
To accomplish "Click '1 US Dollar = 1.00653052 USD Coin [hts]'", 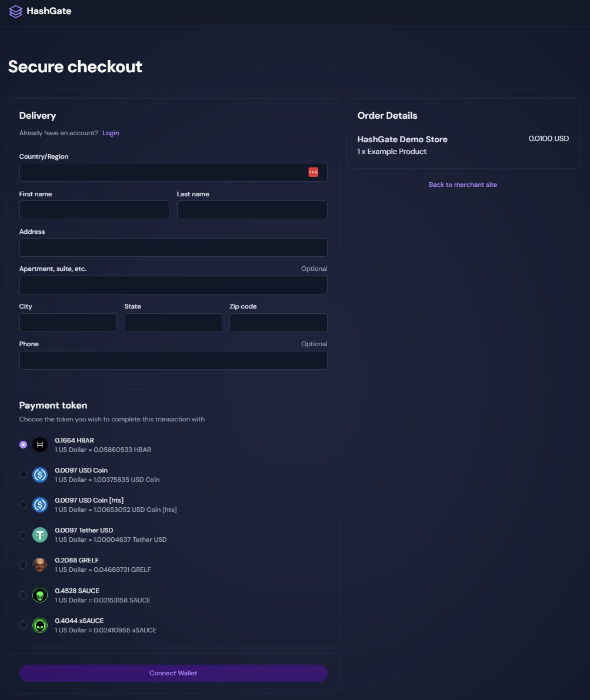I will [x=116, y=510].
